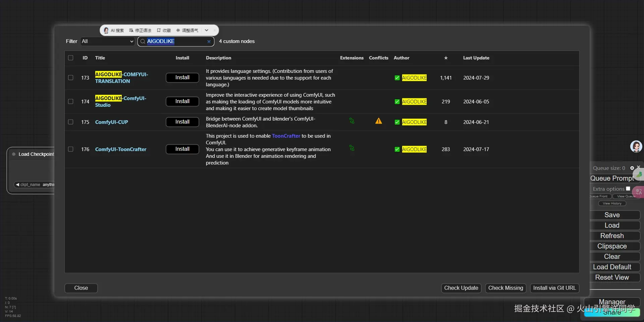
Task: Sort the table by the Title column header
Action: 100,58
